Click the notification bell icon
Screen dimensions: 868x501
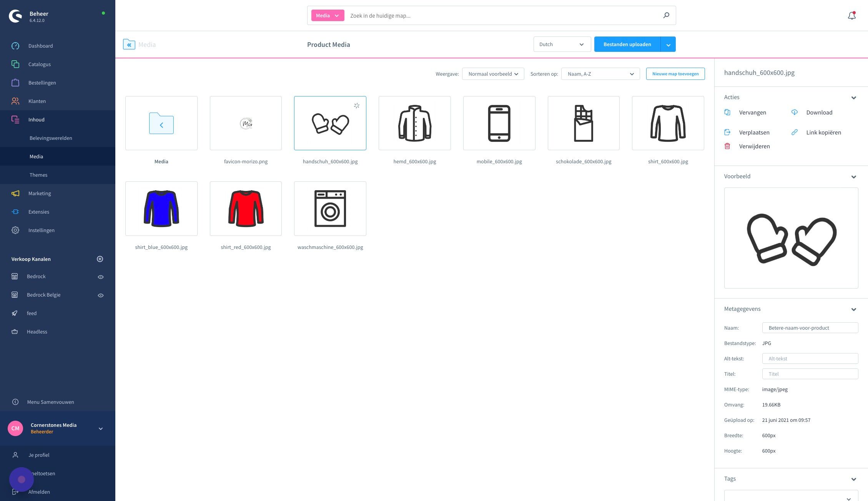point(852,15)
